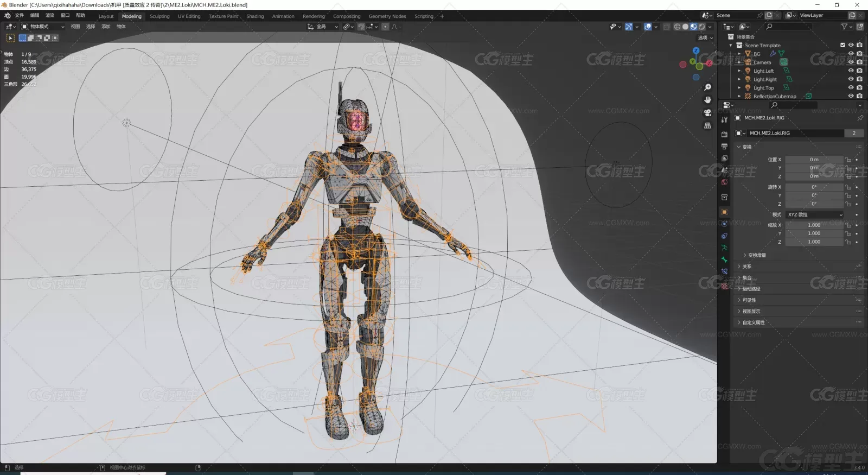
Task: Open viewport shading options dropdown arrow
Action: coord(710,27)
